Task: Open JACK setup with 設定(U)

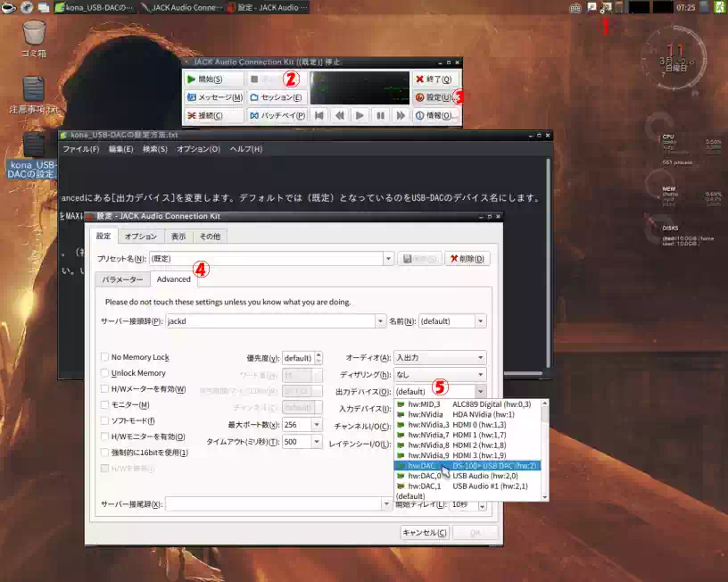Action: (434, 97)
